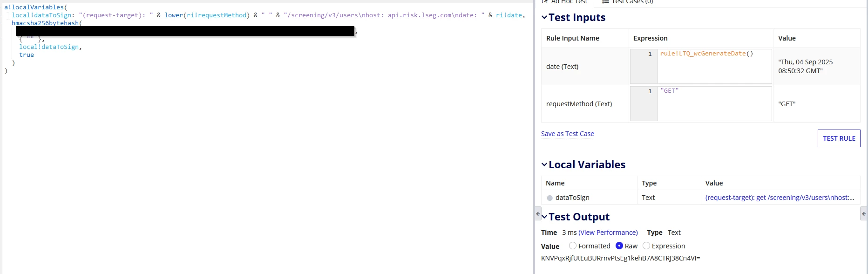Click the a!localVariables( line in the editor

(x=36, y=7)
